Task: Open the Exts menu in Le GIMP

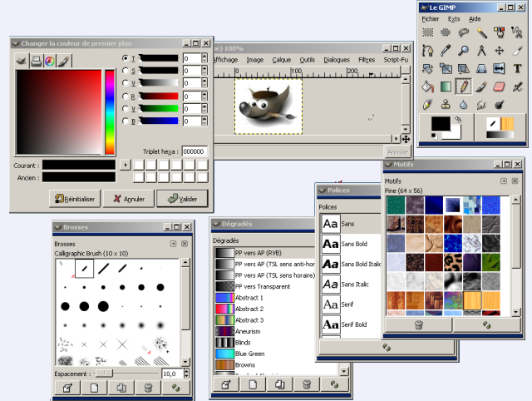Action: point(454,19)
